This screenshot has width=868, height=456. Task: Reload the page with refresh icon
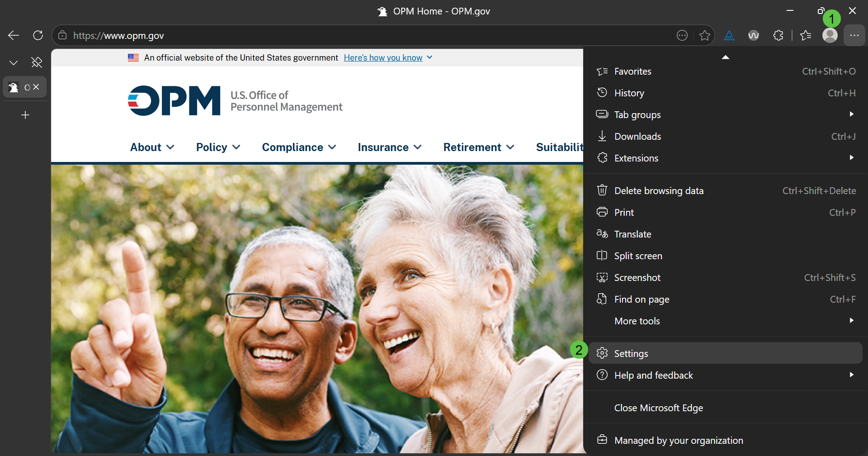point(38,35)
